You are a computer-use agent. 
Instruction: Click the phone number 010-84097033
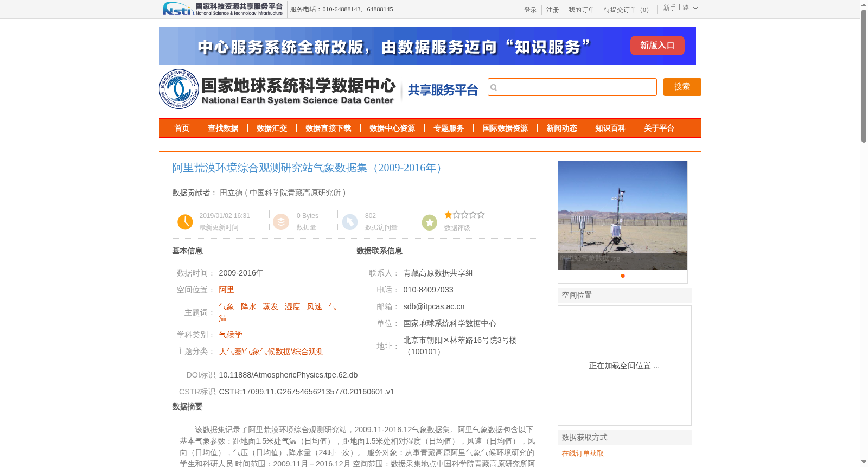(428, 290)
